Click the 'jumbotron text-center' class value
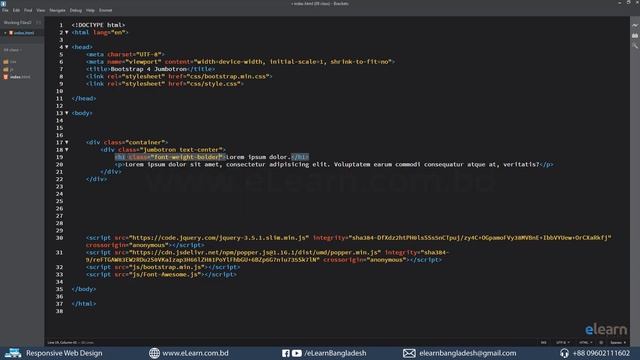640x360 pixels. coord(181,150)
